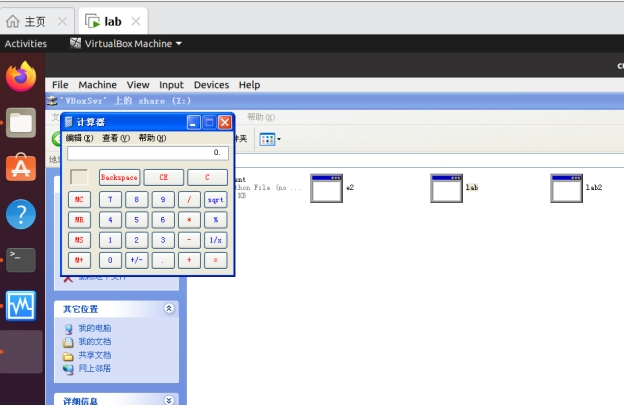Screen dimensions: 624x406
Task: Open the VirtualBox View menu
Action: click(138, 85)
